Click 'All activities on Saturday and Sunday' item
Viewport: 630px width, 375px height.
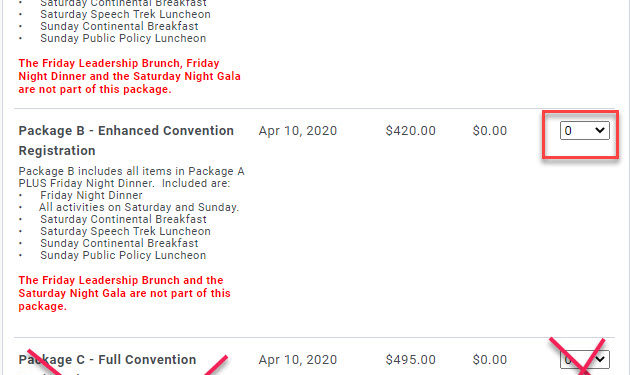(x=139, y=207)
